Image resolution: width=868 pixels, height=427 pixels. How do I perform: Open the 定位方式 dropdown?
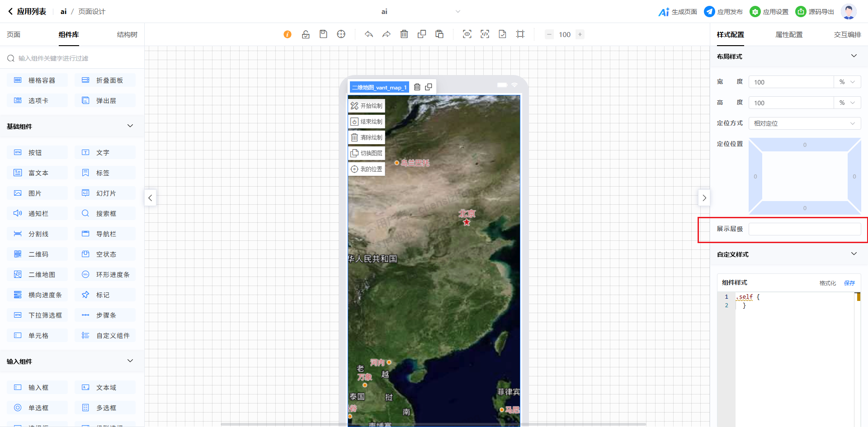804,123
